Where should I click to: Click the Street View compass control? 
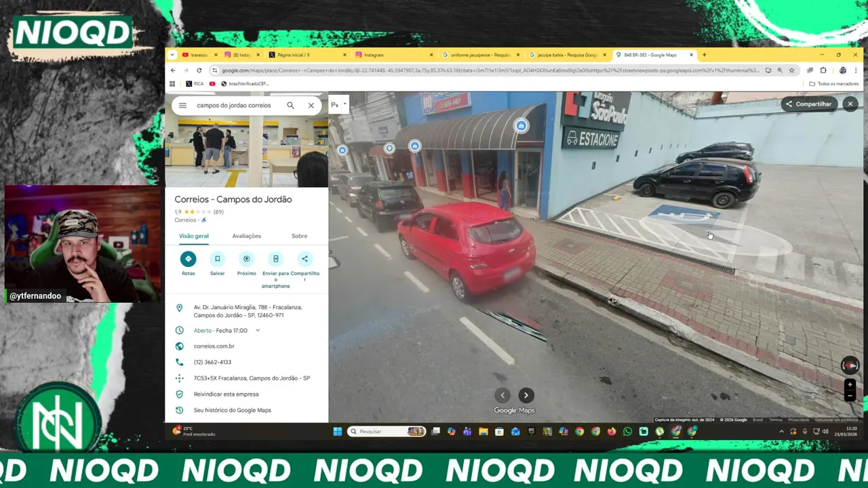coord(850,365)
